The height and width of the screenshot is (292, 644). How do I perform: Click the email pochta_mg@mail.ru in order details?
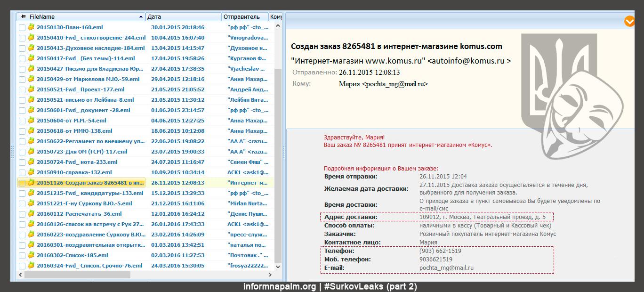(x=446, y=268)
